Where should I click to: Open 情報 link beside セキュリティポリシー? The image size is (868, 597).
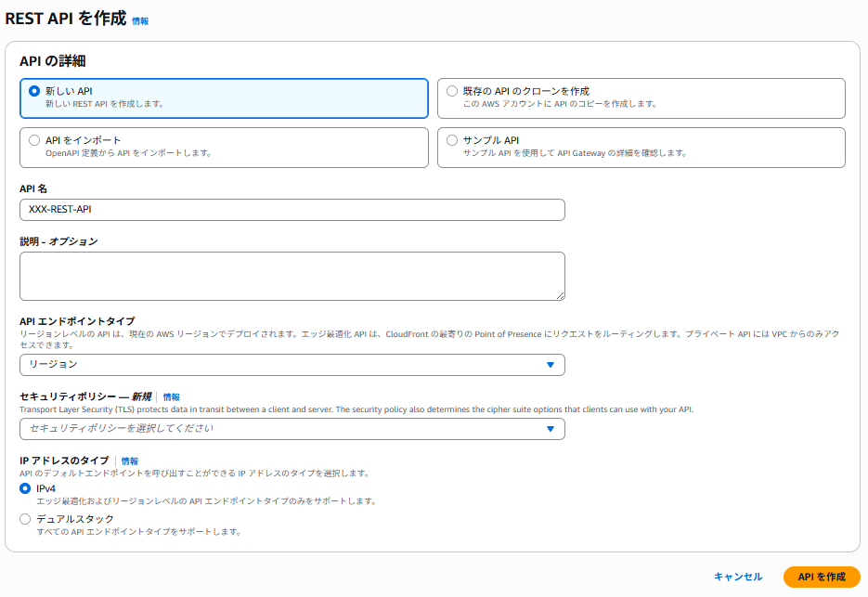(171, 397)
